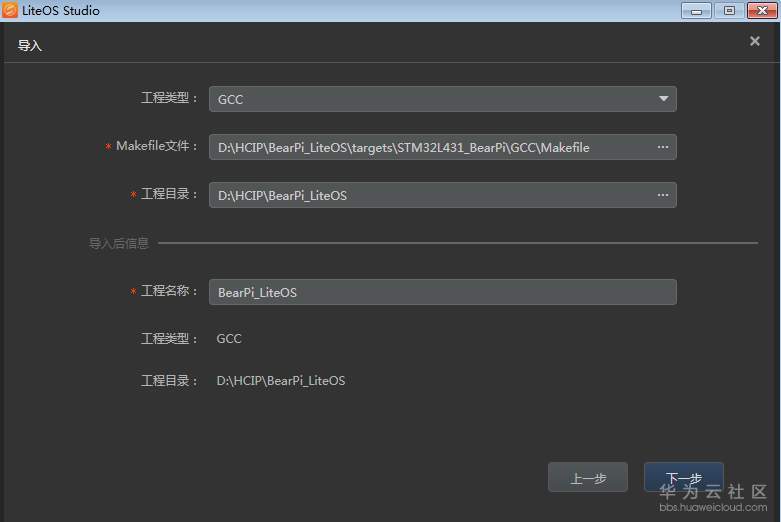Maximize the LiteOS Studio window

tap(729, 10)
